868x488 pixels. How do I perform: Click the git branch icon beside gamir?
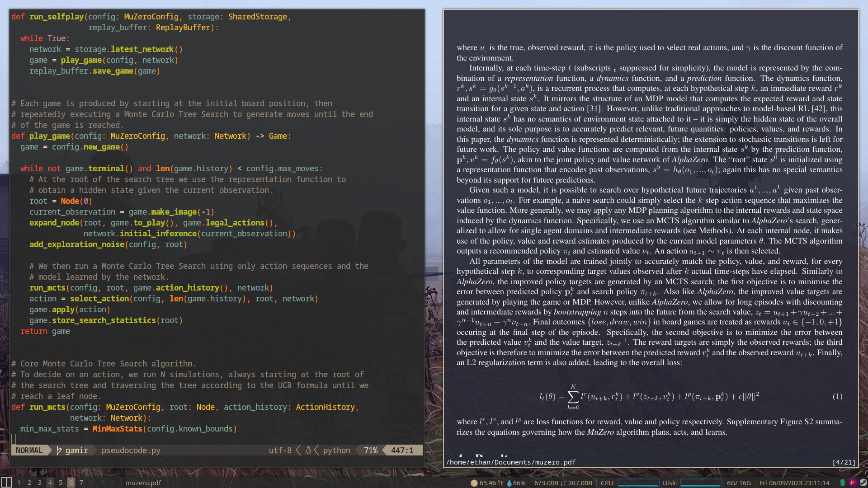[x=59, y=450]
